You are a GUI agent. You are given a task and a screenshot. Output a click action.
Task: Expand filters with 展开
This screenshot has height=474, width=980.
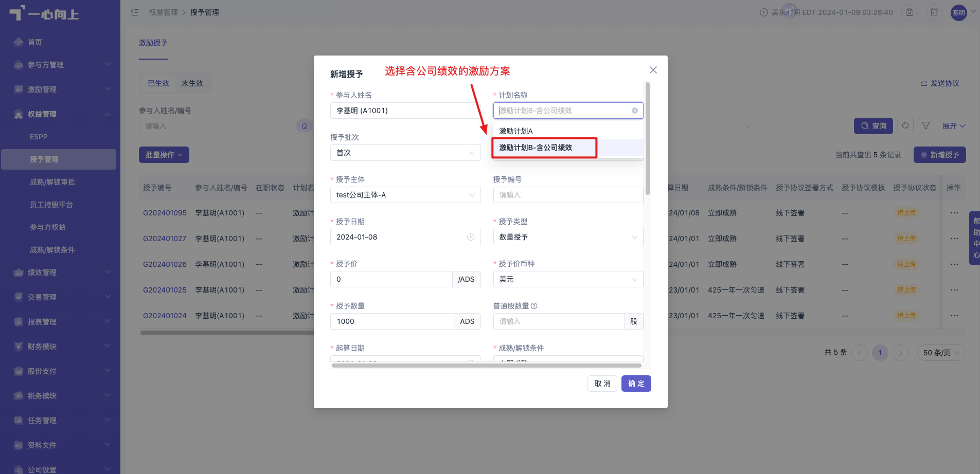pos(954,126)
